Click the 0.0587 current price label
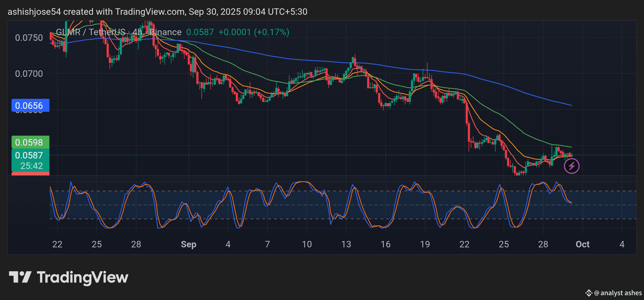The width and height of the screenshot is (644, 300). click(x=29, y=155)
